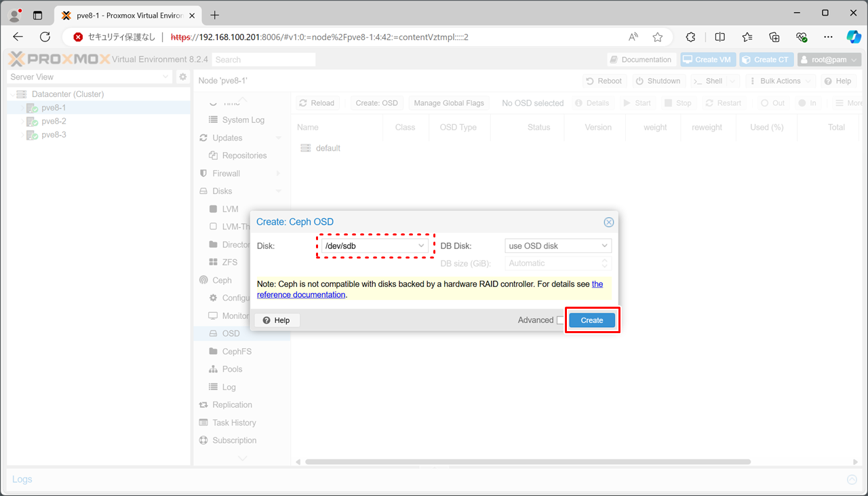The width and height of the screenshot is (868, 496).
Task: Open the DB Disk dropdown
Action: (x=557, y=246)
